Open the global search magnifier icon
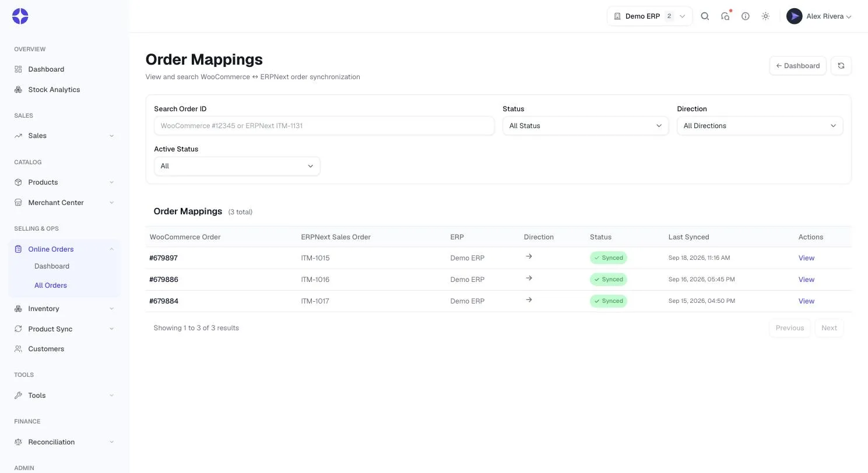The width and height of the screenshot is (868, 473). (705, 16)
